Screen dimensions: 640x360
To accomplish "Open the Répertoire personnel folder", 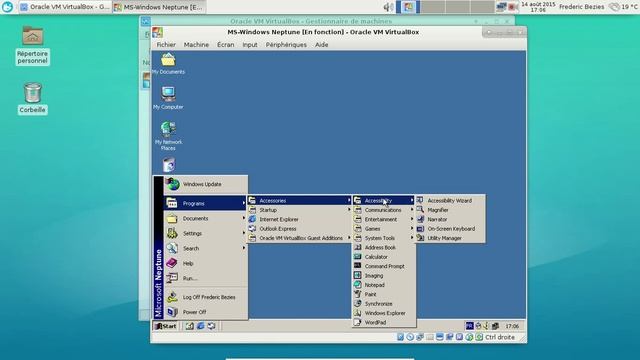I will [x=33, y=46].
